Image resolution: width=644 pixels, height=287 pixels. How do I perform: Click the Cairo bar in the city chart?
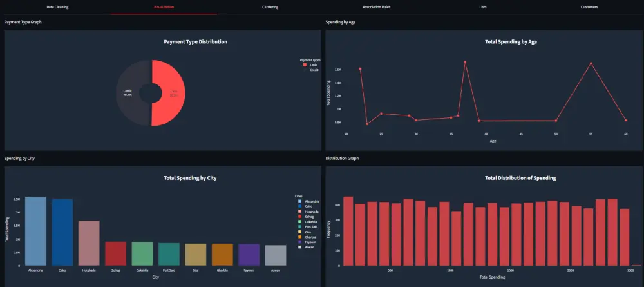pos(62,232)
